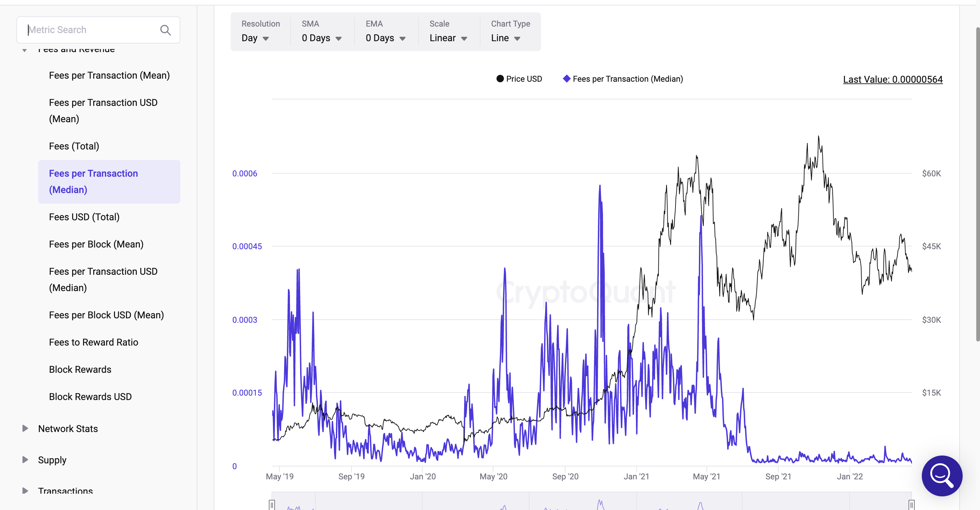980x510 pixels.
Task: Open the Resolution Day dropdown
Action: (x=255, y=38)
